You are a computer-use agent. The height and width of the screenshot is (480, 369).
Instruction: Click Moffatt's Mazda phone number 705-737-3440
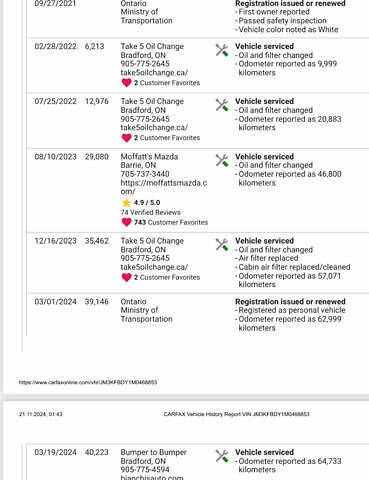point(145,174)
